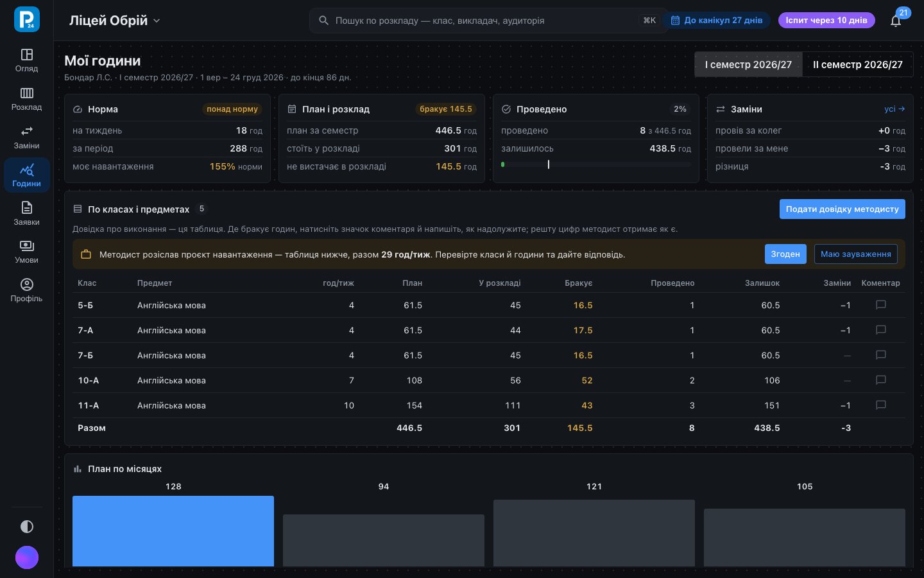Expand the Ліцей Обрій school dropdown
The height and width of the screenshot is (578, 924).
pos(115,21)
